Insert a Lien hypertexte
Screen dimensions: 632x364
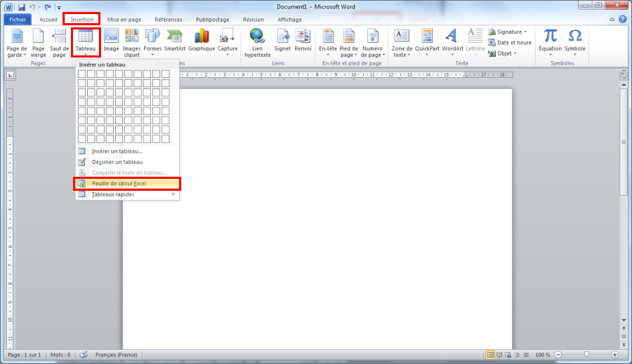(x=257, y=43)
